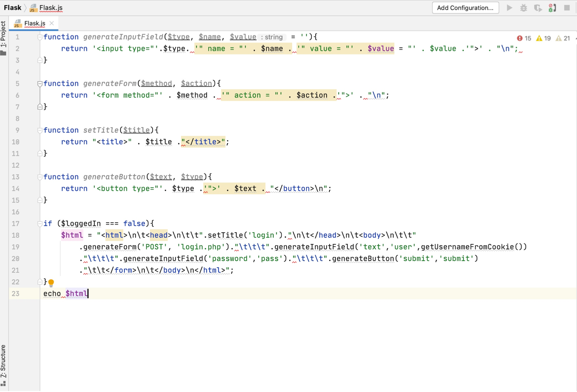
Task: Click the red error count indicator
Action: coord(524,38)
